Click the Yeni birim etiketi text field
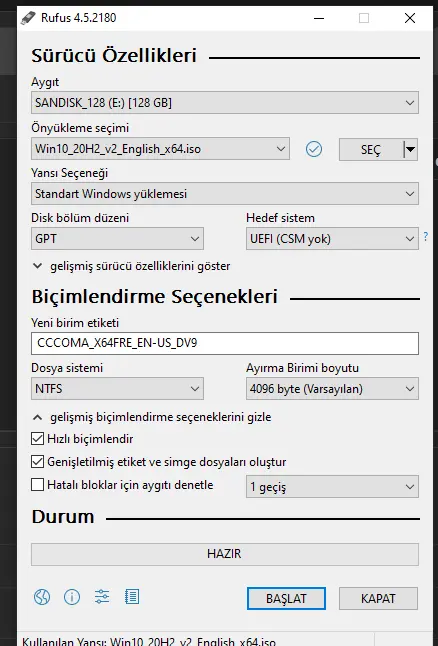Image resolution: width=438 pixels, height=646 pixels. pos(225,343)
